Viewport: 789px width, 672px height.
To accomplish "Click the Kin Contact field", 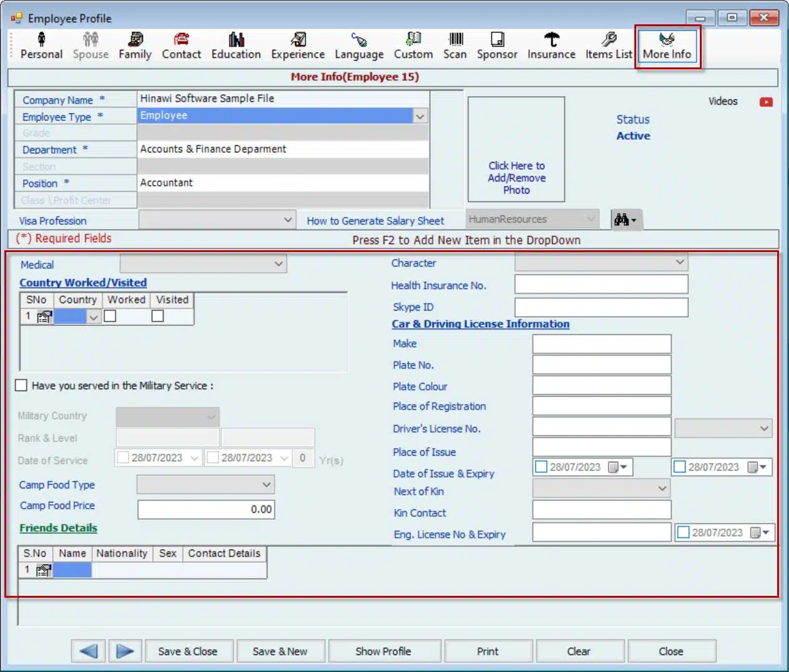I will pyautogui.click(x=602, y=510).
